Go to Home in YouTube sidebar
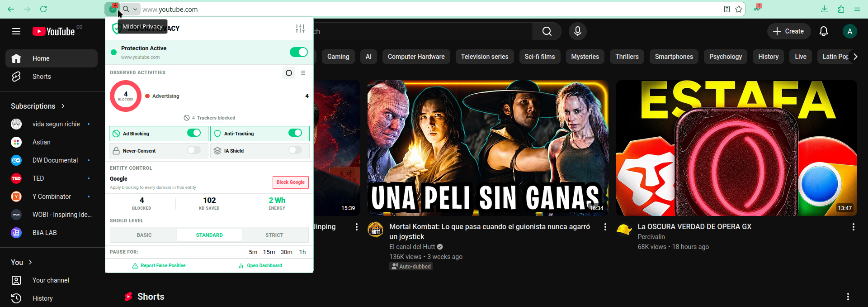 pos(52,58)
